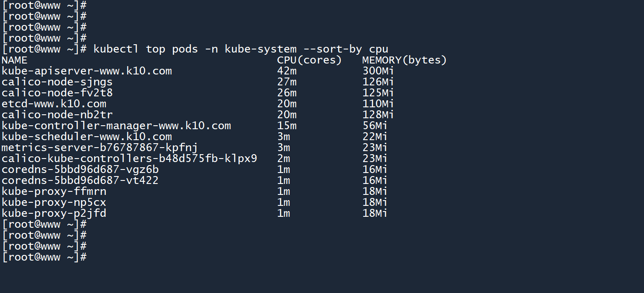Select the kube-apiserver-www.k10.com pod name
The width and height of the screenshot is (644, 293).
[87, 71]
